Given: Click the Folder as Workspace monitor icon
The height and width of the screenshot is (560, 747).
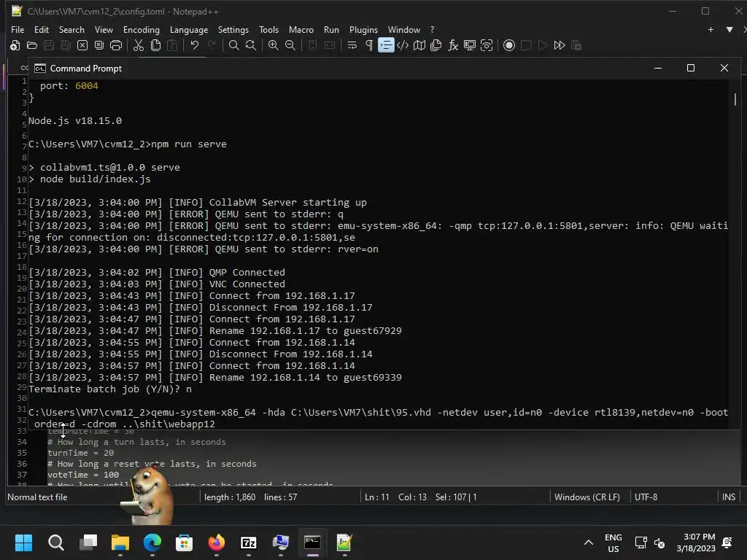Looking at the screenshot, I should pyautogui.click(x=470, y=45).
